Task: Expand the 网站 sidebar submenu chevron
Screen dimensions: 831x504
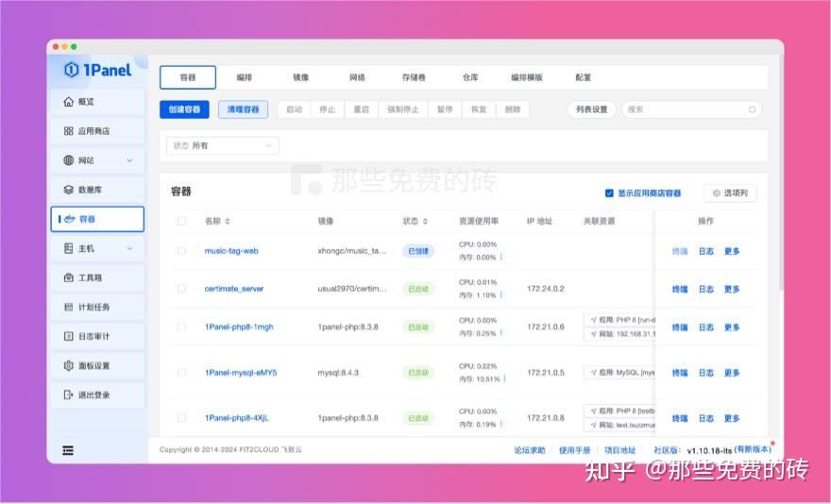Action: click(x=130, y=160)
